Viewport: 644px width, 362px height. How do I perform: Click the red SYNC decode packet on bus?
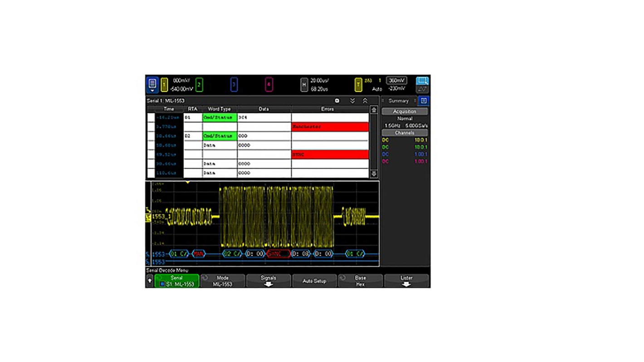pos(278,254)
